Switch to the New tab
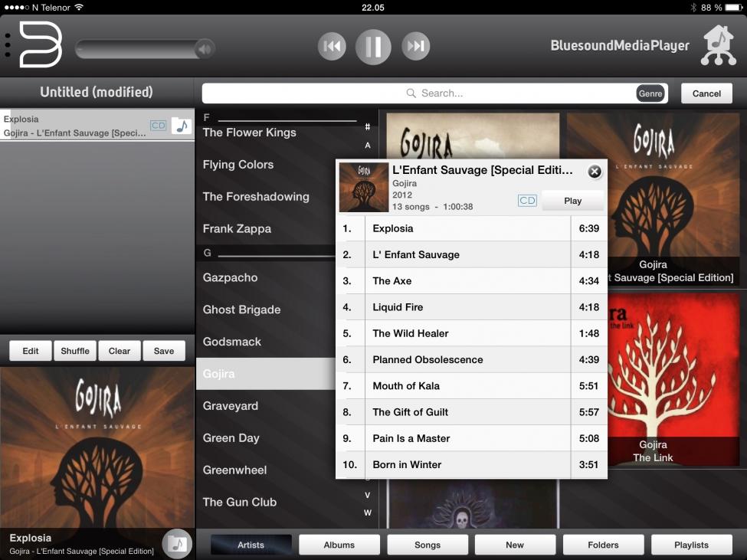This screenshot has width=747, height=560. [x=515, y=545]
